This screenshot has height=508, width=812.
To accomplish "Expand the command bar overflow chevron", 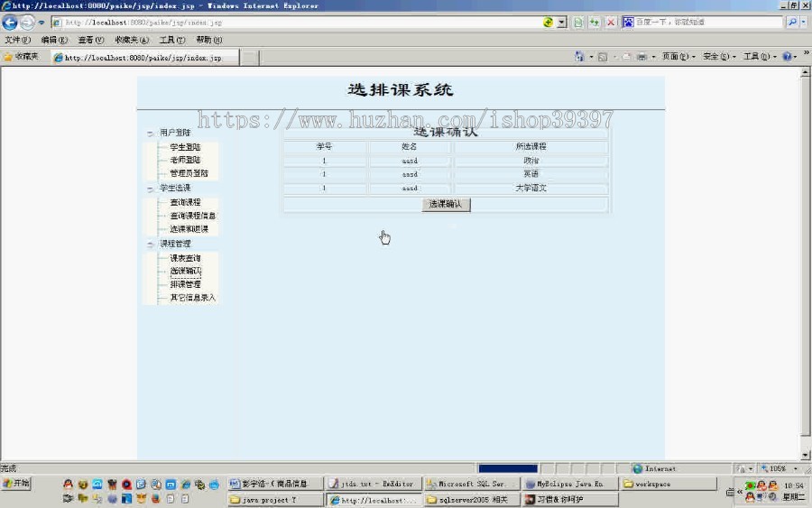I will click(x=806, y=53).
